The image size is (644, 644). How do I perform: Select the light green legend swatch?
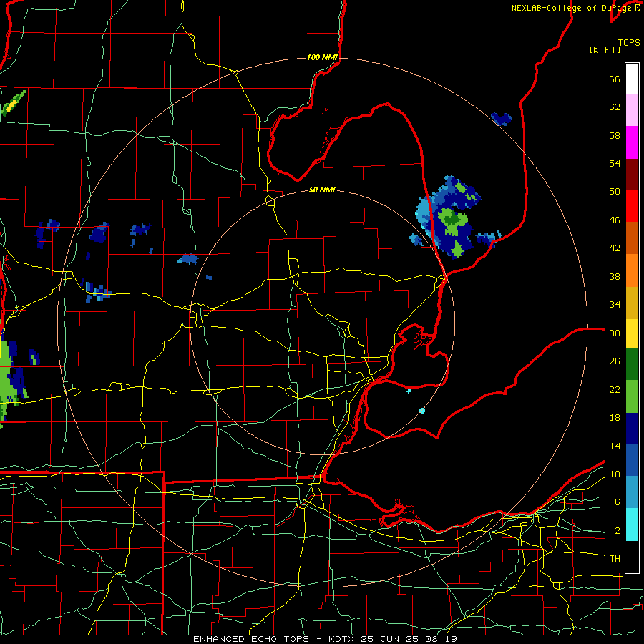coord(632,396)
